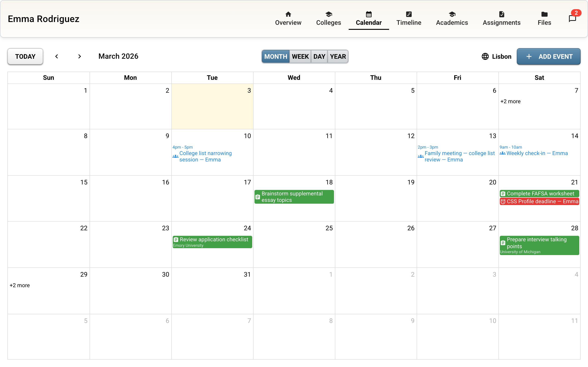Select the Assignments checkmark icon
Screen dimensions: 588x367
click(502, 14)
